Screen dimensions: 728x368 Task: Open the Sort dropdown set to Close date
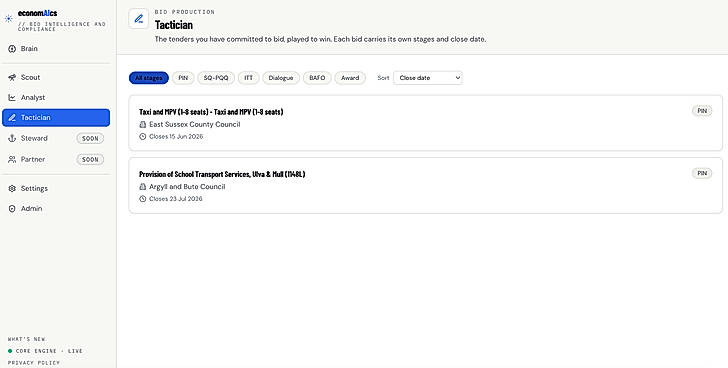[x=428, y=78]
